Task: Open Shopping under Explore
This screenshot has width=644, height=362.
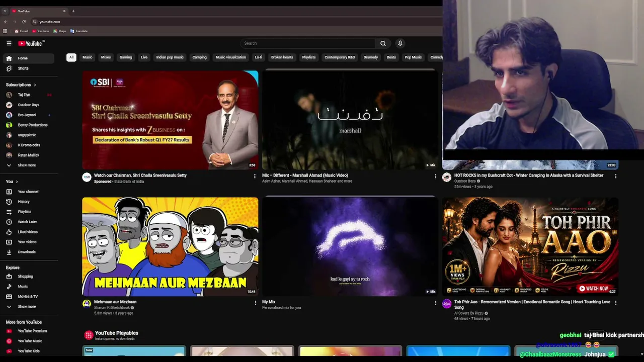Action: coord(28,277)
